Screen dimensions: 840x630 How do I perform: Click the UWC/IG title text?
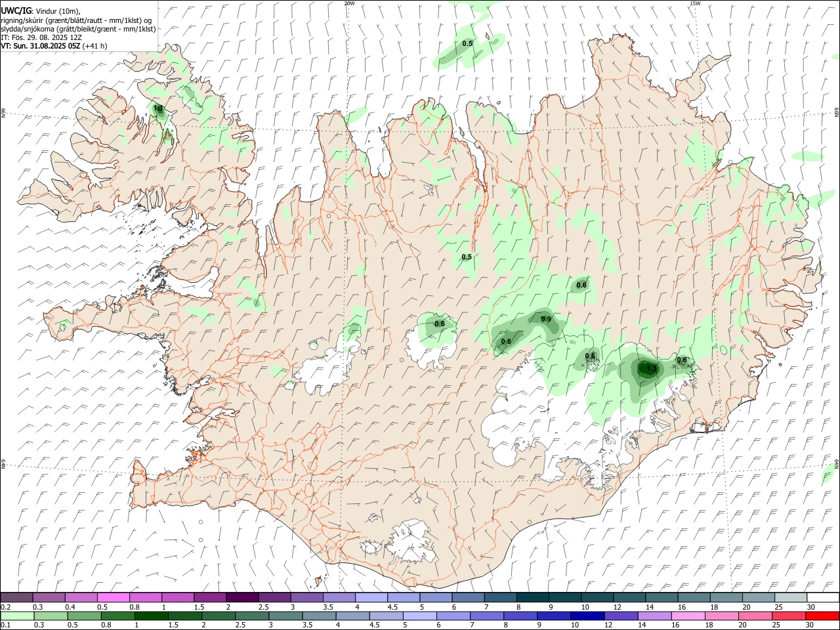click(x=16, y=10)
